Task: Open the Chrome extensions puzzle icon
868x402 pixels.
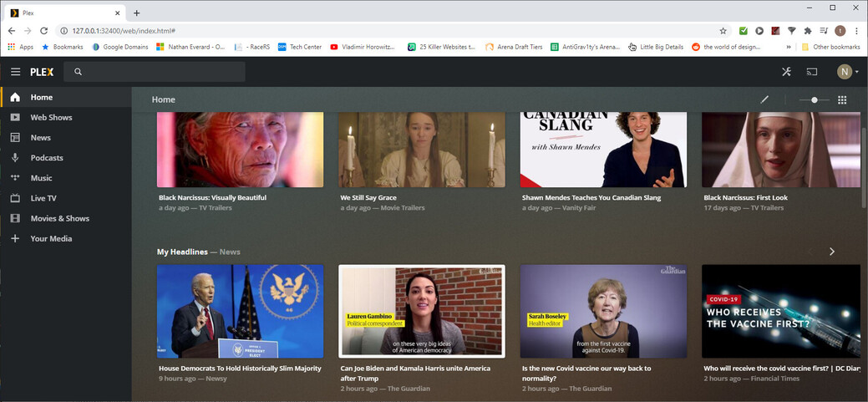Action: click(x=808, y=31)
